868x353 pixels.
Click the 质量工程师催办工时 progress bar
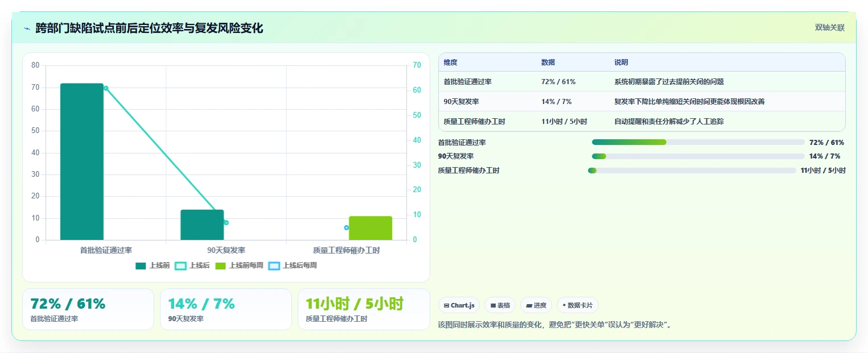pos(692,171)
